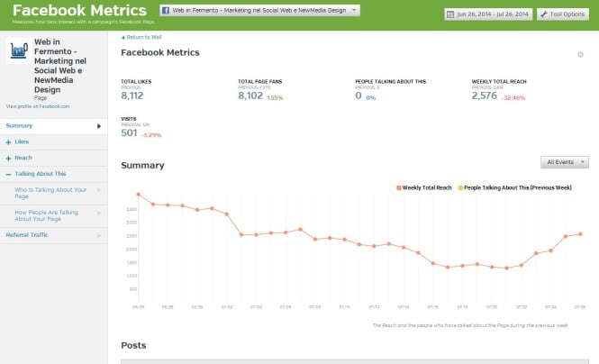Click the settings gear beside Facebook Metrics heading
This screenshot has width=599, height=364.
click(x=580, y=55)
